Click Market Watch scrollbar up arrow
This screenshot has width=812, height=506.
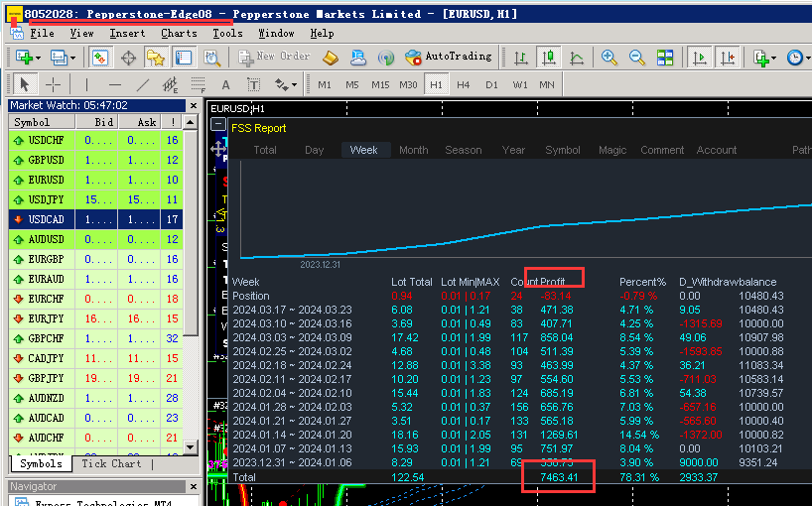tap(190, 122)
